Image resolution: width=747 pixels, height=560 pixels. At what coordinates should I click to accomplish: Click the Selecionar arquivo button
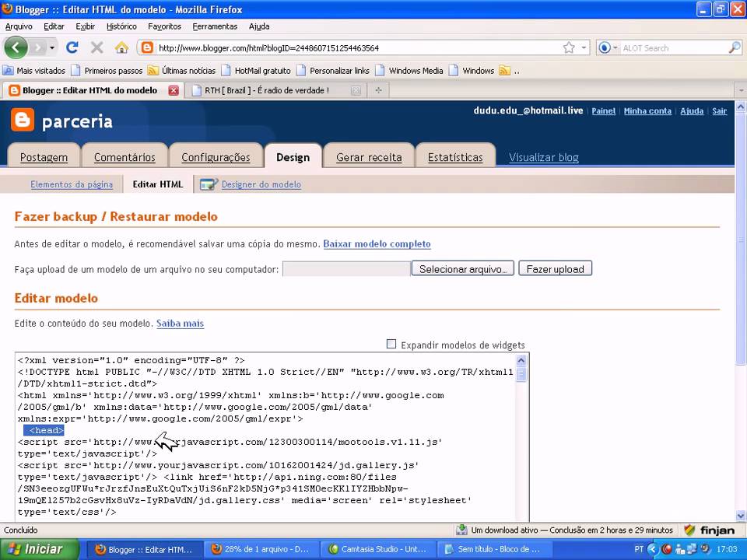click(x=462, y=268)
